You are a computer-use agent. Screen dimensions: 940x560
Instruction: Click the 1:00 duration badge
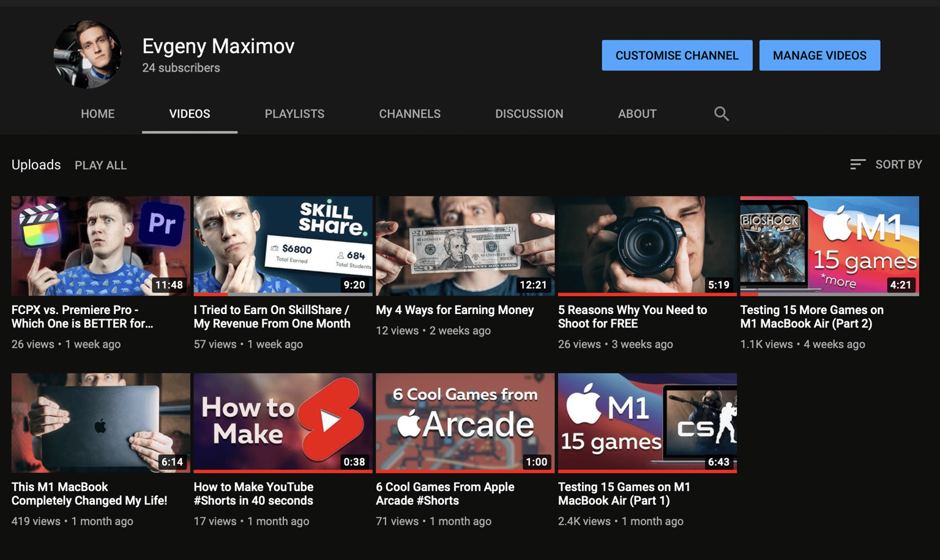point(537,462)
